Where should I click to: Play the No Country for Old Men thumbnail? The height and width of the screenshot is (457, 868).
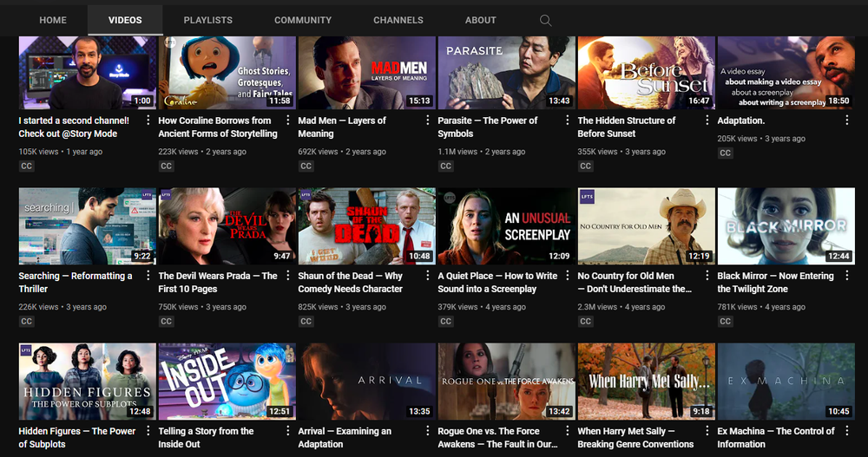click(646, 225)
